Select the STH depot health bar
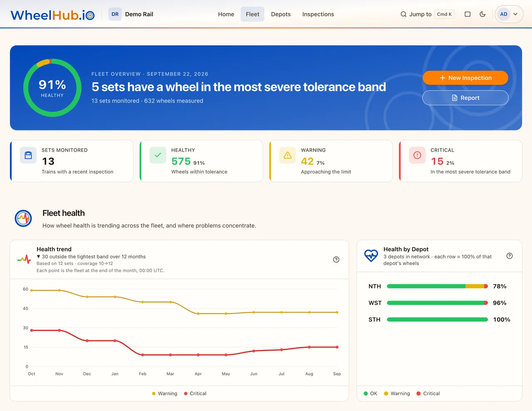 pos(437,319)
